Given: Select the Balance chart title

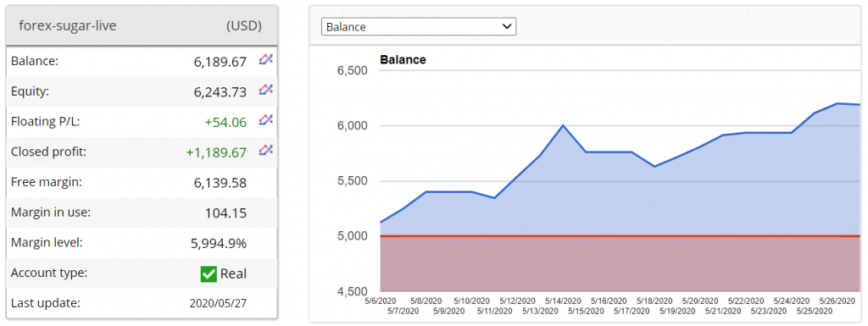Looking at the screenshot, I should (x=403, y=59).
